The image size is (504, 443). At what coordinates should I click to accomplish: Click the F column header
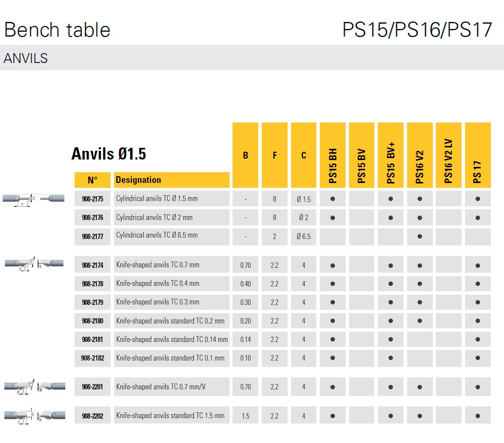coord(274,155)
